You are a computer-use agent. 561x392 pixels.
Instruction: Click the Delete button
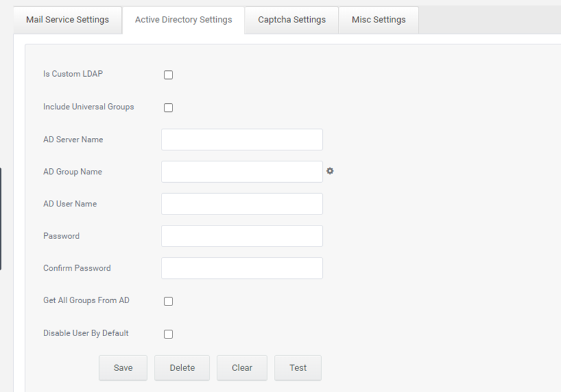[x=182, y=368]
